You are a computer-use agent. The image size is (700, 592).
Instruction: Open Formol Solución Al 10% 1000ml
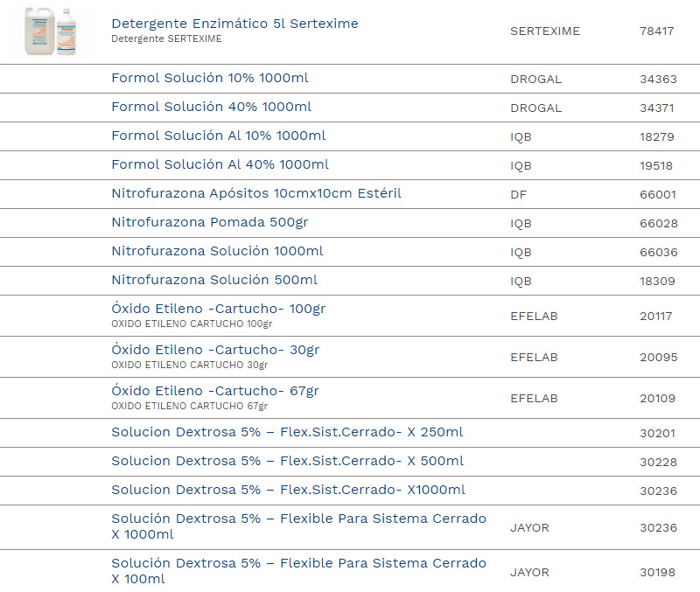pos(218,136)
